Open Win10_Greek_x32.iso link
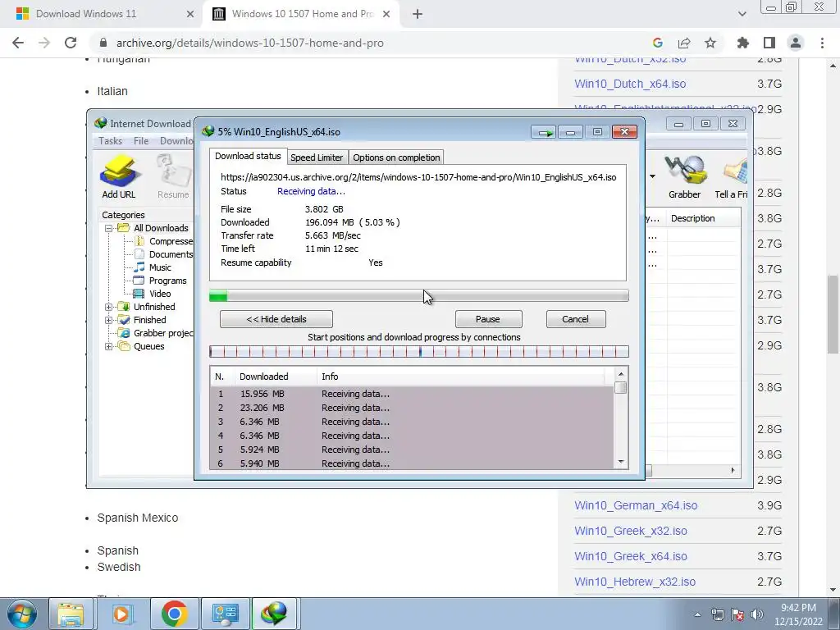The height and width of the screenshot is (630, 840). (x=631, y=531)
